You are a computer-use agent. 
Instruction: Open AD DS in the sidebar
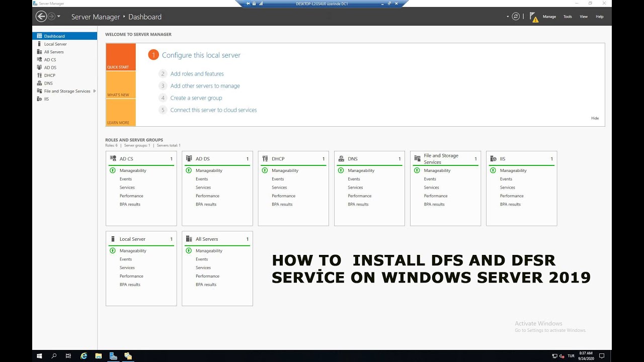pyautogui.click(x=64, y=67)
